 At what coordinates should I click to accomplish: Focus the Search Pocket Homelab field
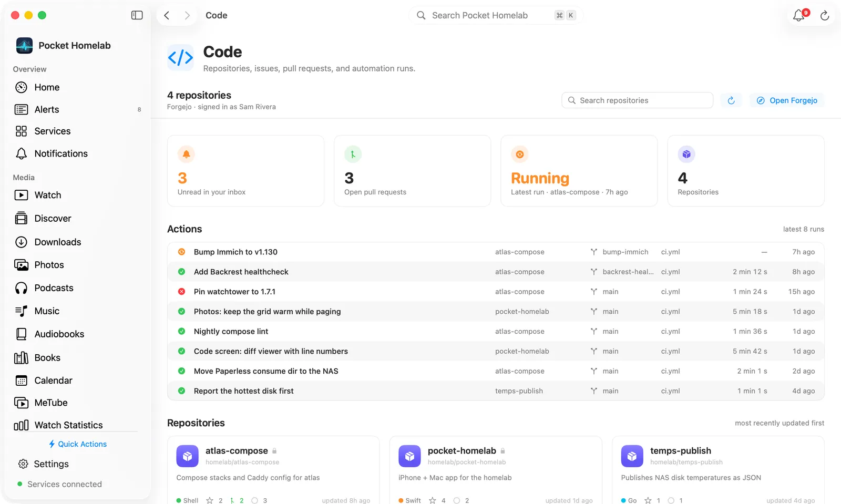point(496,15)
